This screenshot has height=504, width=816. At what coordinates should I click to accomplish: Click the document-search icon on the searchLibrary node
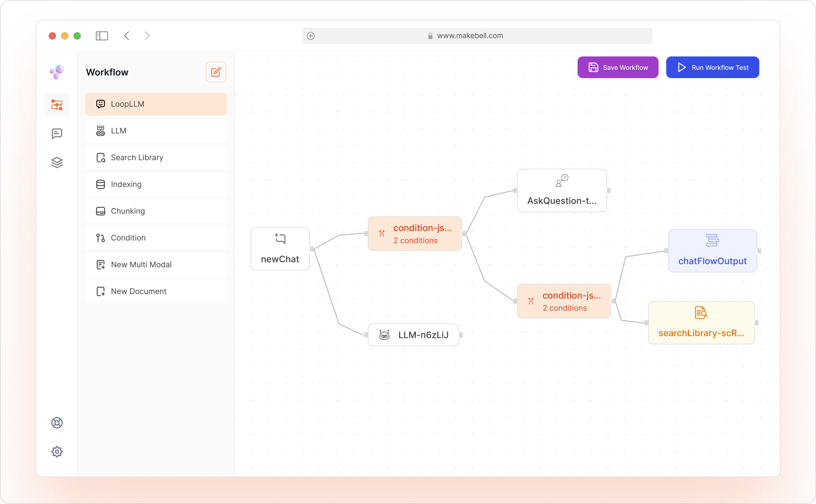(x=701, y=313)
